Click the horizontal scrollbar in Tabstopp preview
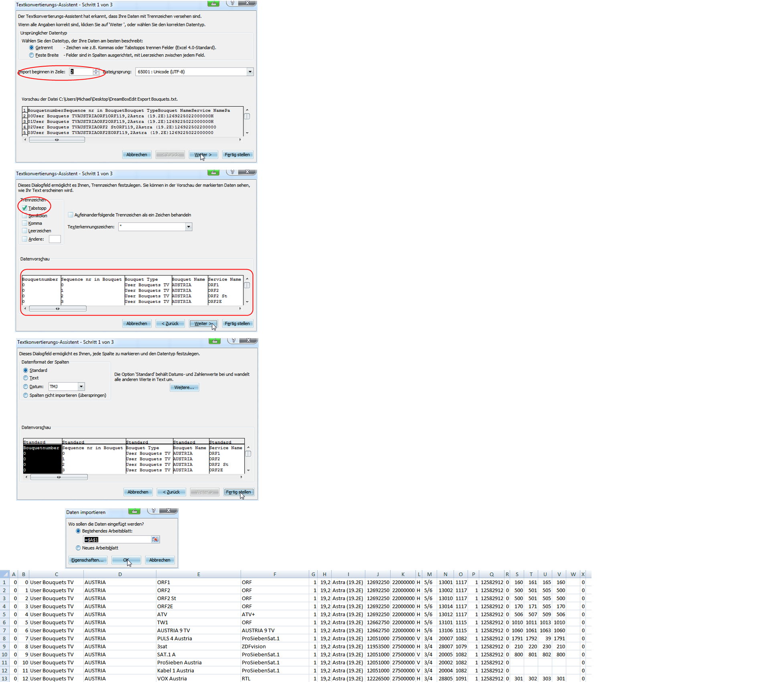This screenshot has width=784, height=682. [58, 309]
